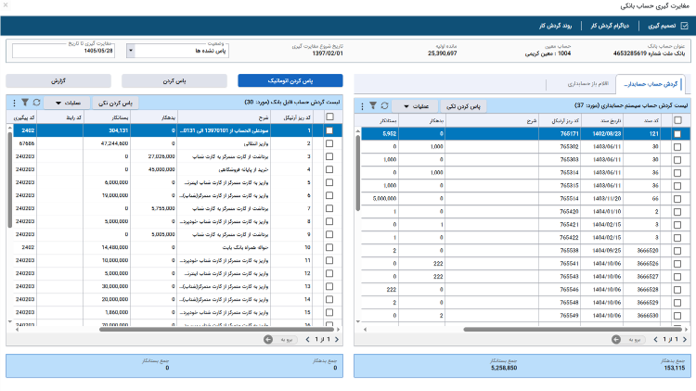Viewport: 696px width, 391px height.
Task: Click the down arrow of the bank list scrollbar
Action: point(10,321)
